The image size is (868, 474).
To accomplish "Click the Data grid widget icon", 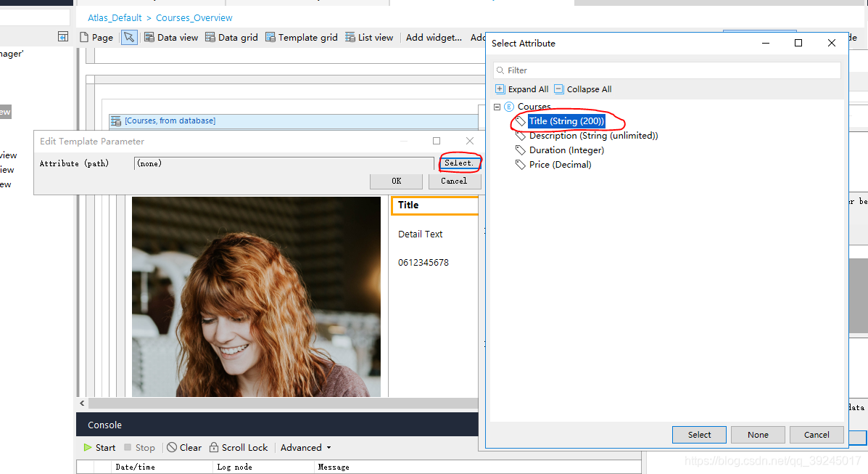I will coord(210,37).
